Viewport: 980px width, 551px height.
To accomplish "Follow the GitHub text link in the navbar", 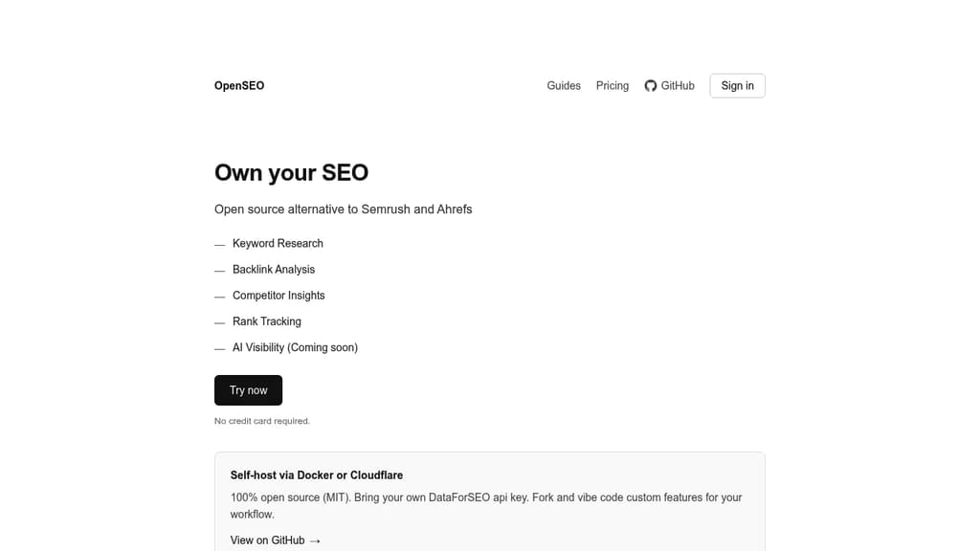I will tap(677, 85).
